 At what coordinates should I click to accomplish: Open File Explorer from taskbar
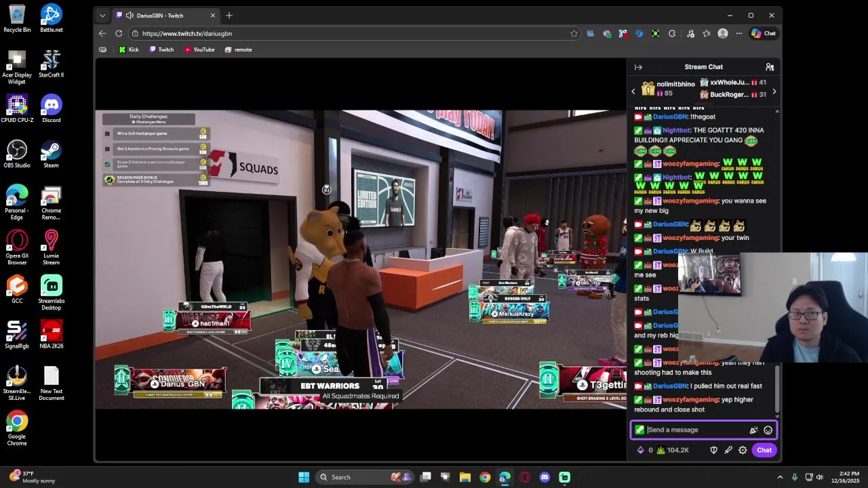pos(465,477)
